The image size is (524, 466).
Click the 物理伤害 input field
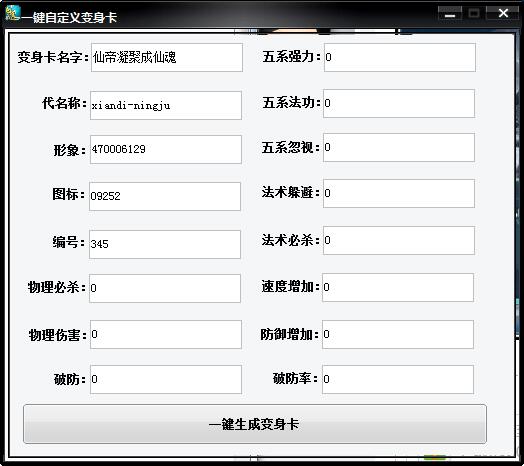[x=166, y=335]
